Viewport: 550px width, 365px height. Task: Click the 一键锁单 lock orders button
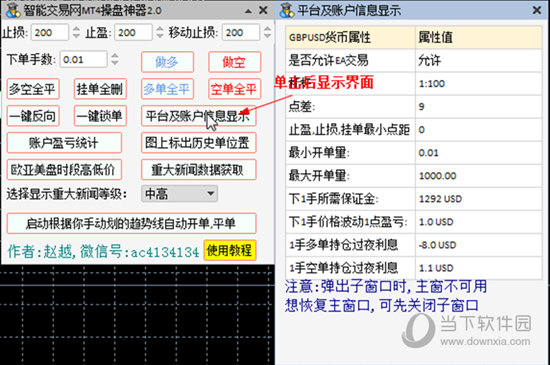(x=100, y=116)
